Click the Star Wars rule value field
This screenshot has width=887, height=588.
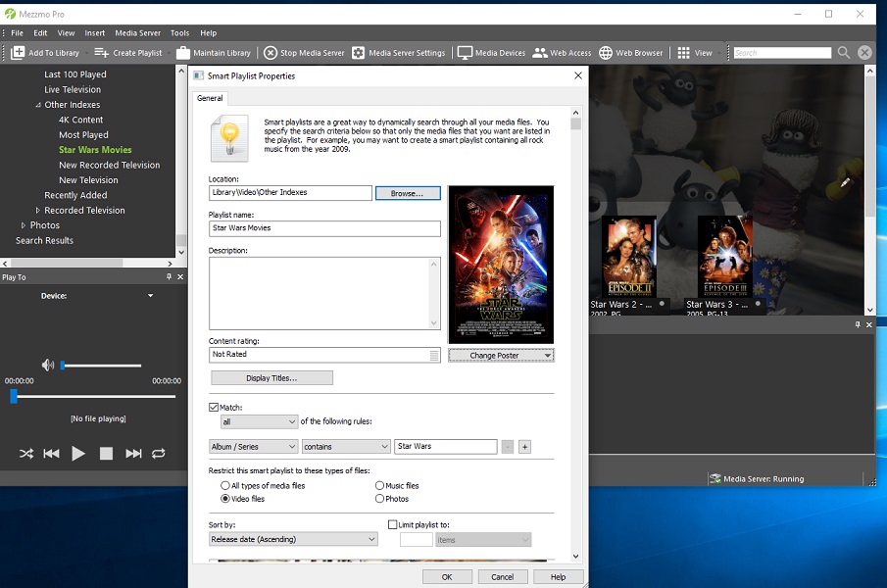446,447
